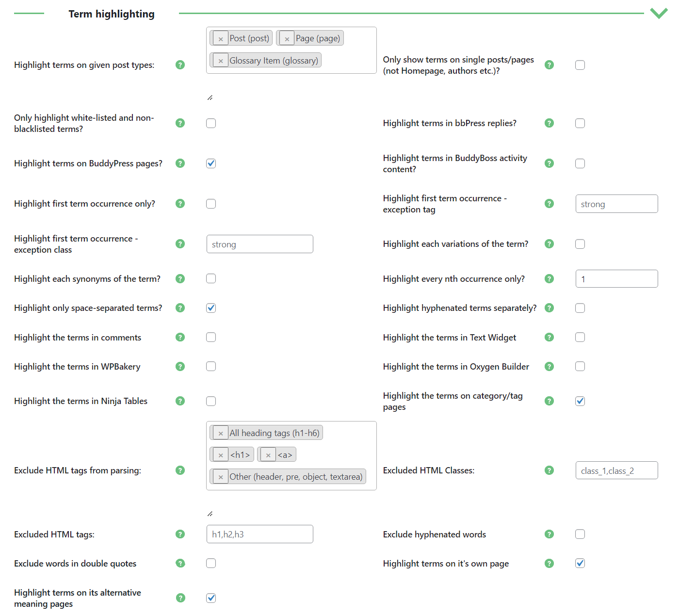The width and height of the screenshot is (679, 616).
Task: Show help for Only highlight white-listed terms
Action: pyautogui.click(x=180, y=123)
